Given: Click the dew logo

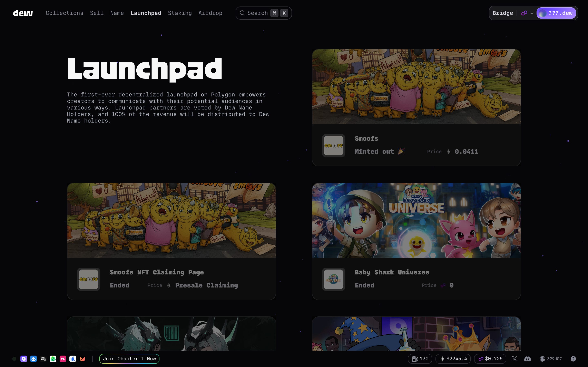Looking at the screenshot, I should coord(23,13).
